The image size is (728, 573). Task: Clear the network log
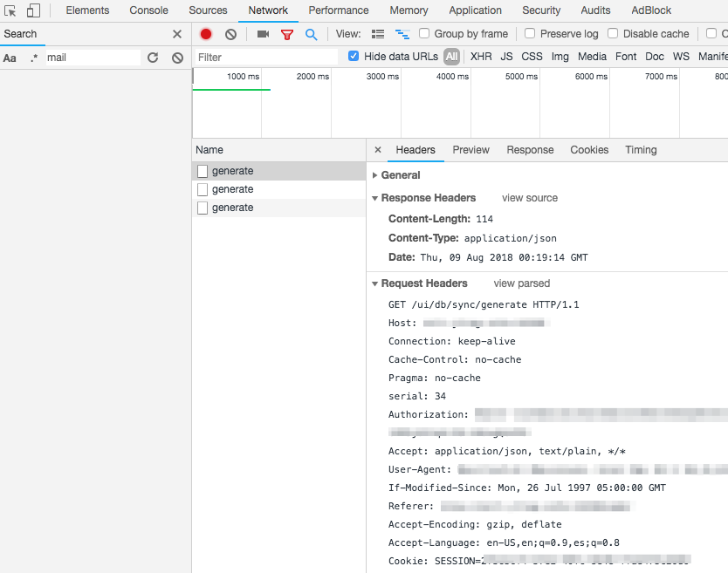(230, 34)
